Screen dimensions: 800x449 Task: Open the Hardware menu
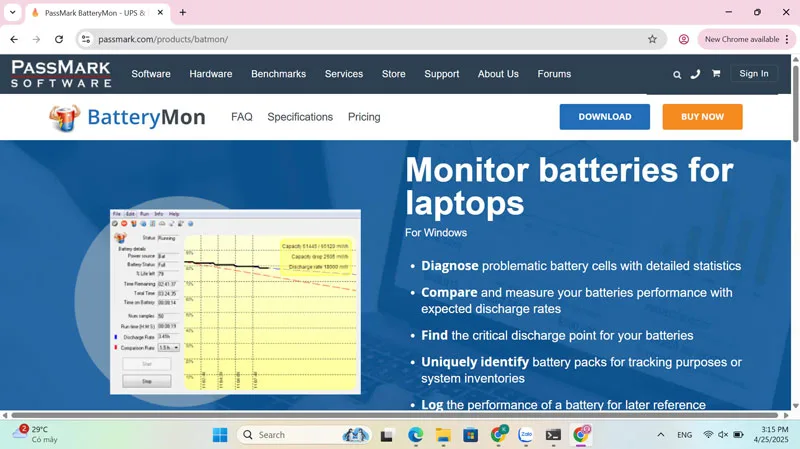click(211, 74)
